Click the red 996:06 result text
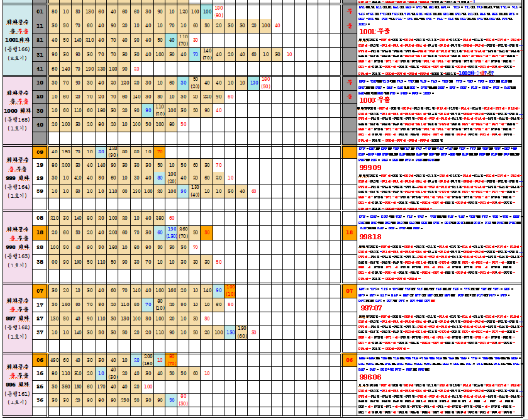Image resolution: width=528 pixels, height=420 pixels. (x=371, y=377)
